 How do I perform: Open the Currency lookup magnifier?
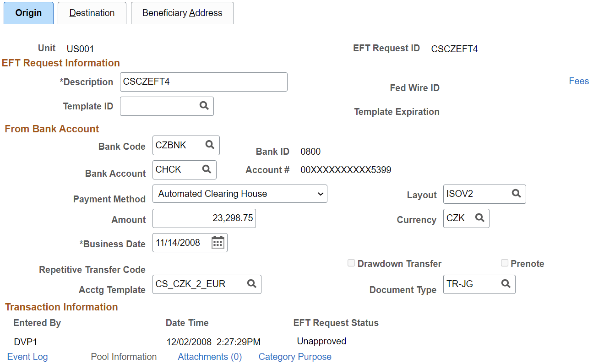(x=480, y=218)
